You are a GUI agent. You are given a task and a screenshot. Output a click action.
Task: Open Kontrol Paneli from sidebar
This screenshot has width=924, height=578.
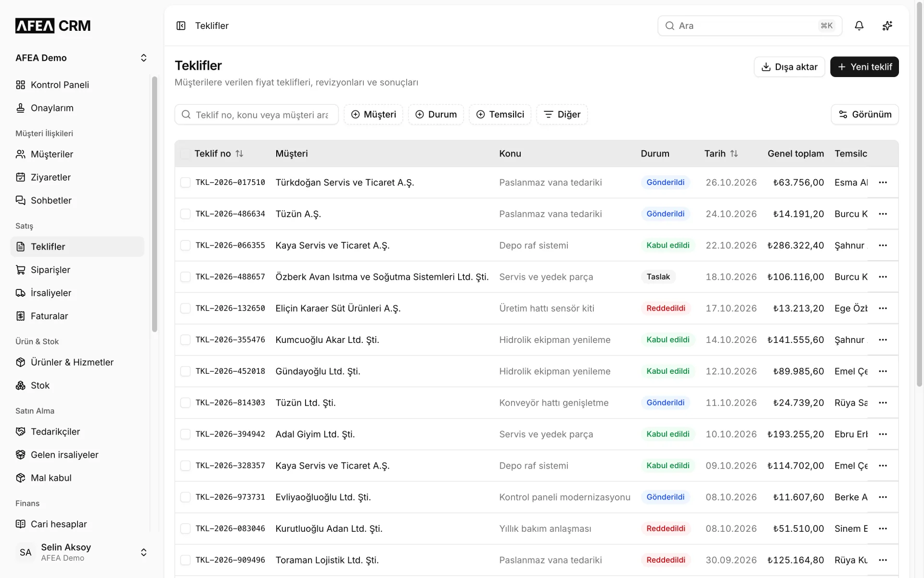77,85
